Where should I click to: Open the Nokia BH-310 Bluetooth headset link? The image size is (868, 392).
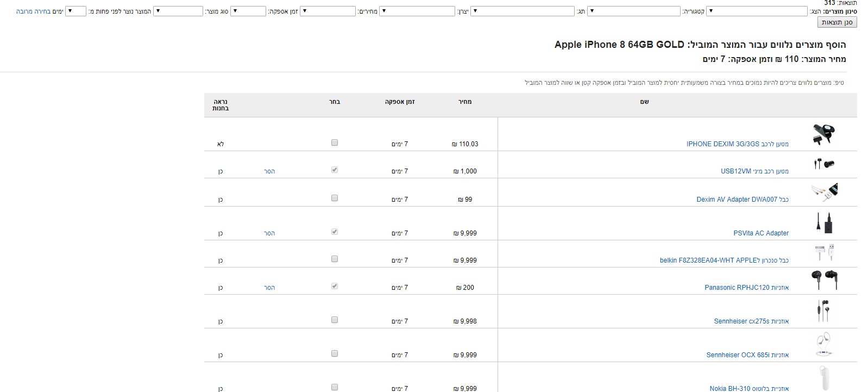(749, 388)
